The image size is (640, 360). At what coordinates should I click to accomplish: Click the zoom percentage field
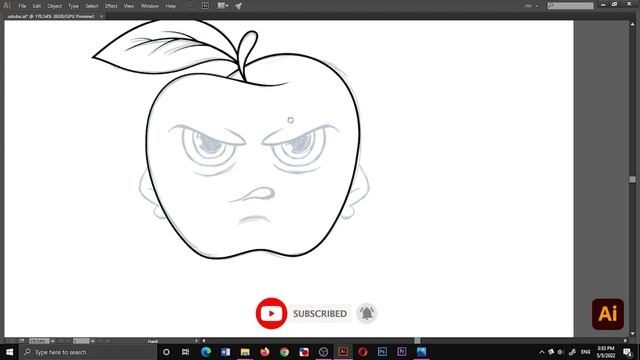[x=39, y=341]
